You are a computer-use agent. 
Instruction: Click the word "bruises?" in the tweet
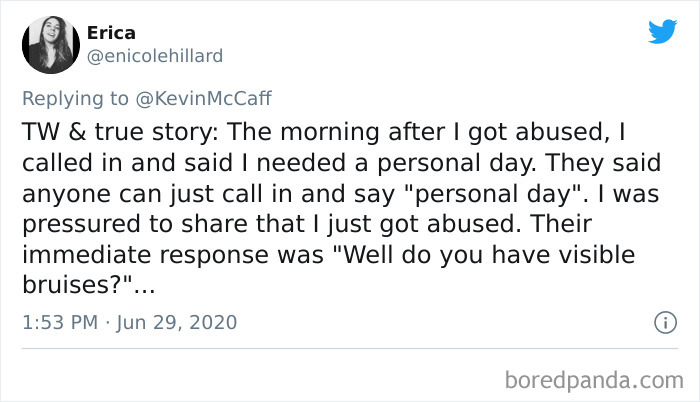click(x=77, y=285)
